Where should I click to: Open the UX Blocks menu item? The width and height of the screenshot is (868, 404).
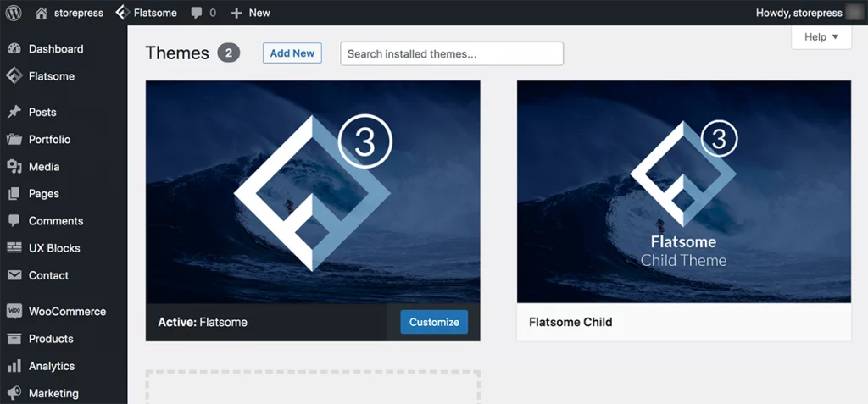point(54,248)
